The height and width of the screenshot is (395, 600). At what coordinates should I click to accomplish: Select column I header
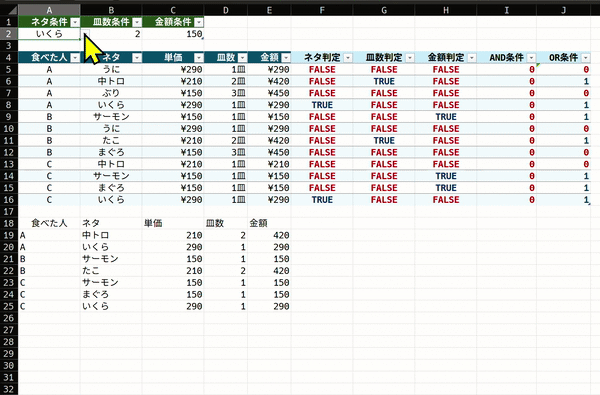(x=507, y=10)
